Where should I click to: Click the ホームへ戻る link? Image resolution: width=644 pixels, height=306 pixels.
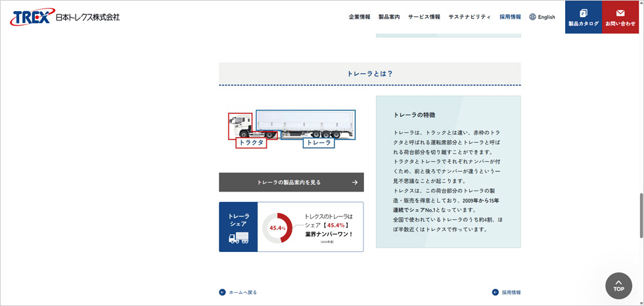click(242, 292)
